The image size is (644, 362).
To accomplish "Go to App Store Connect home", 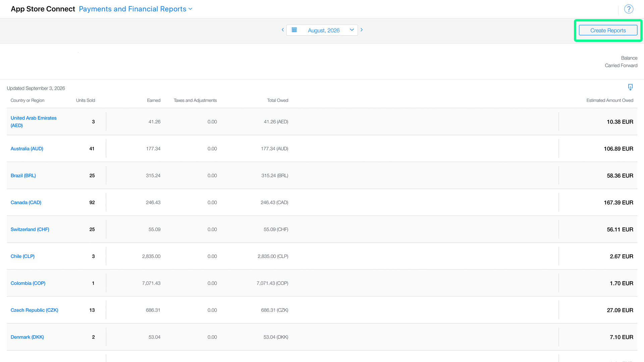I will [x=43, y=9].
